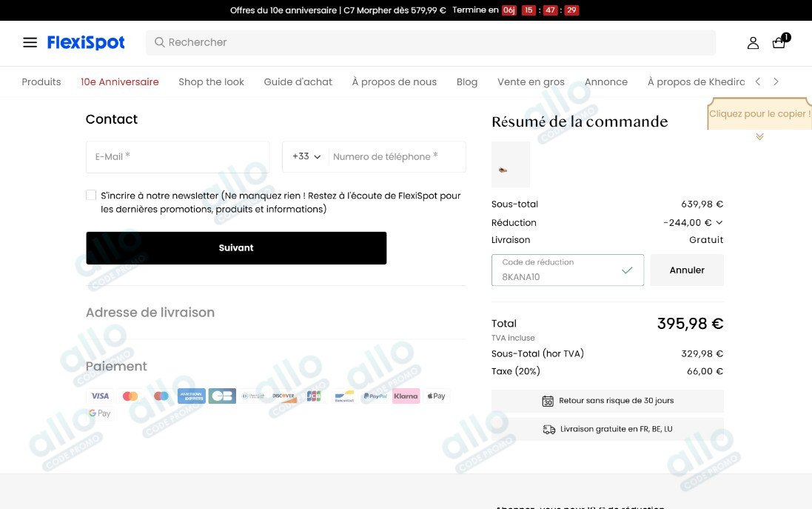Open À propos de Khedira menu item
The height and width of the screenshot is (509, 812).
pyautogui.click(x=696, y=82)
